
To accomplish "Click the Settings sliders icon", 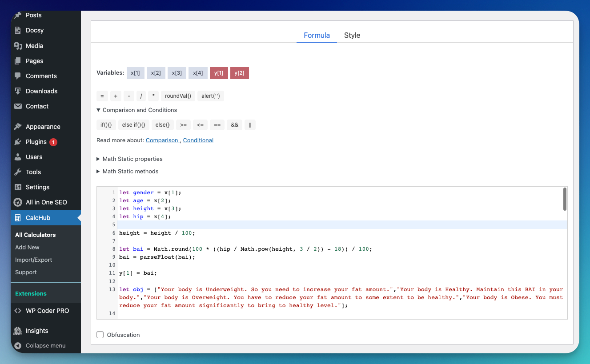I will (18, 187).
